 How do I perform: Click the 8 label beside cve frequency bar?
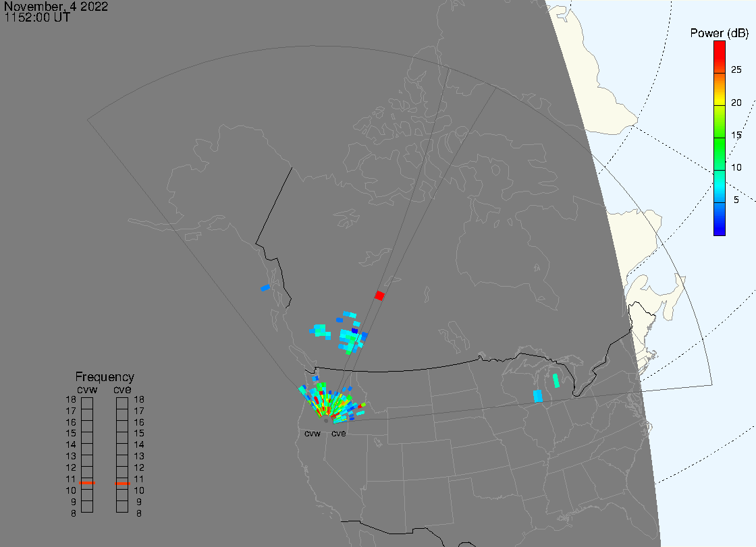(x=139, y=514)
